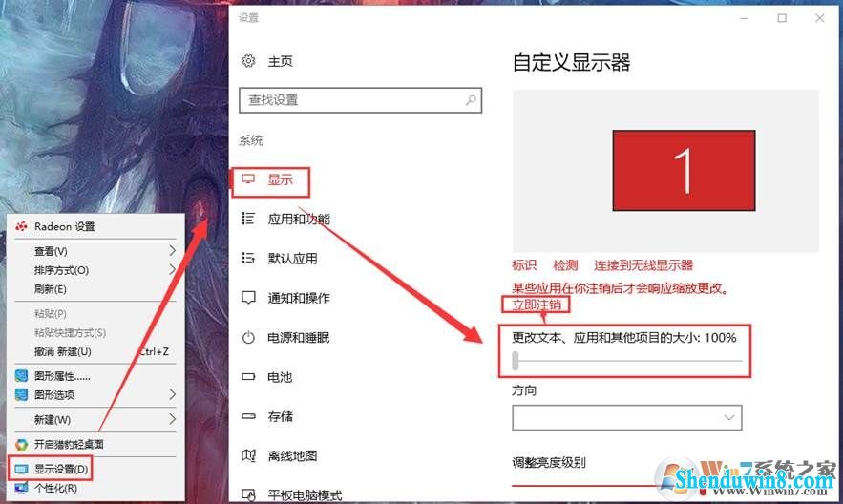Click the text size scaling slider handle
The image size is (843, 504).
pos(516,361)
